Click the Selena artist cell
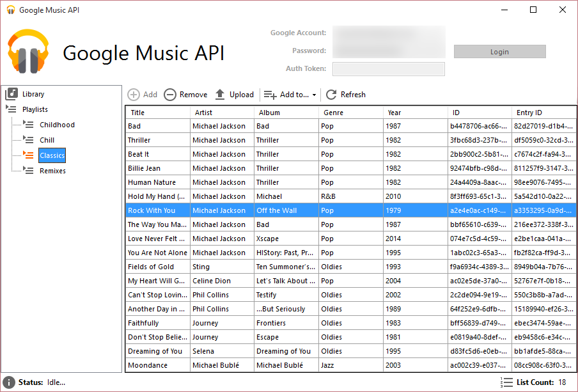Image resolution: width=578 pixels, height=392 pixels. [x=222, y=351]
